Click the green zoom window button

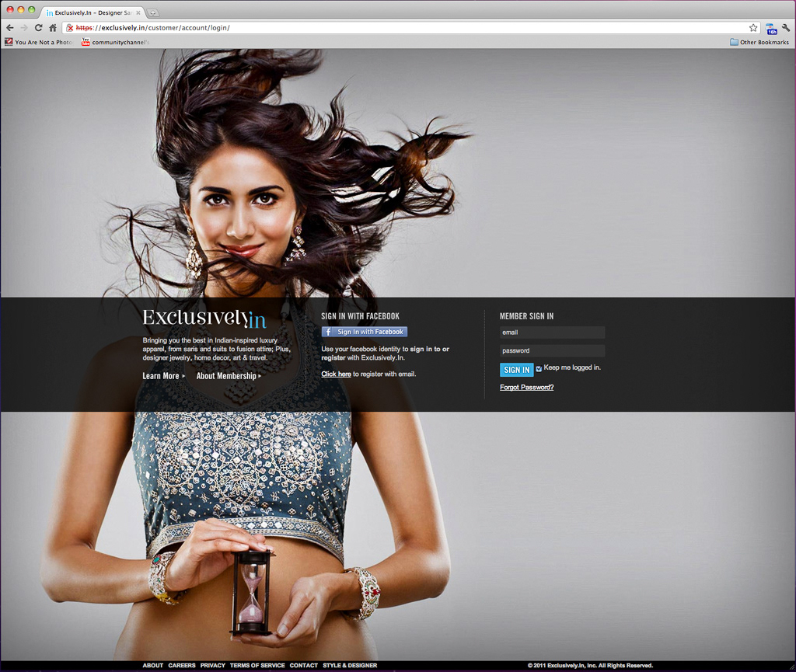pos(31,9)
